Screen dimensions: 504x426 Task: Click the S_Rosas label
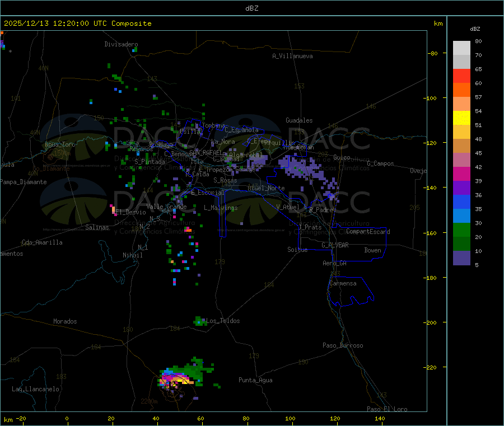(225, 180)
